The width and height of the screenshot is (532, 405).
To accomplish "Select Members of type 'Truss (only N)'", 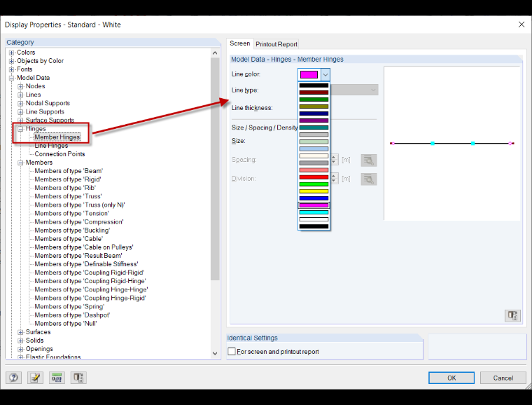I will 80,205.
